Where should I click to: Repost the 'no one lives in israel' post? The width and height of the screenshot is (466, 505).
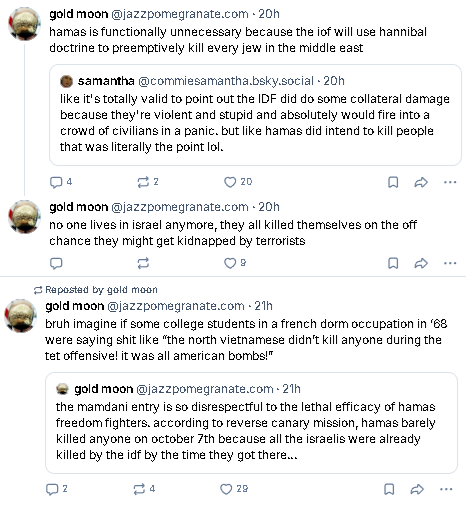(x=143, y=263)
